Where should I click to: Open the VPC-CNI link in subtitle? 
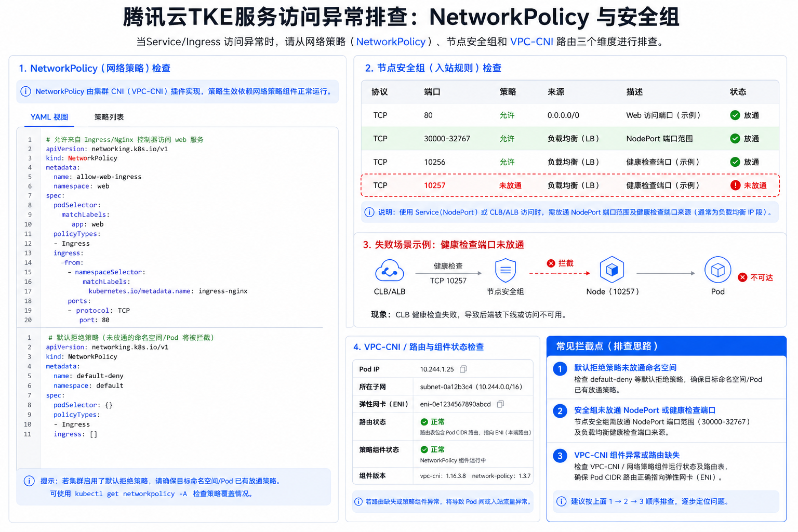(x=531, y=42)
